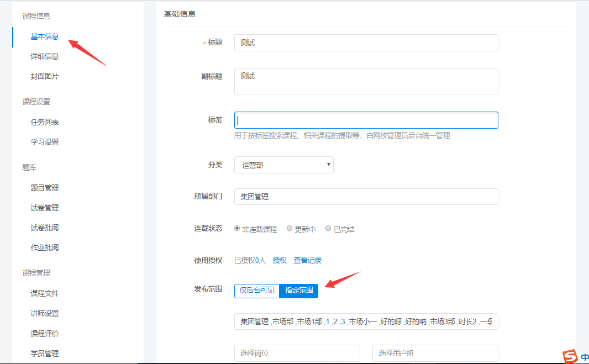Screen dimensions: 589x364
Task: Click the Sogou input method icon
Action: (x=570, y=356)
